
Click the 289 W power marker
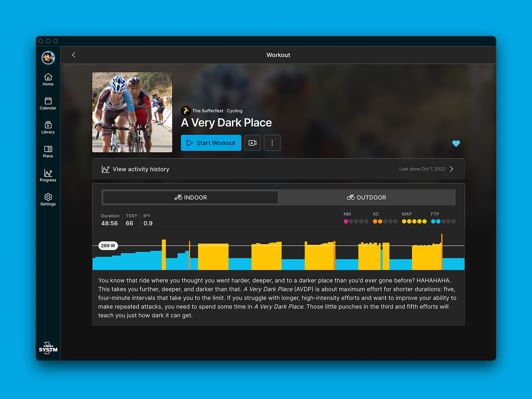click(108, 245)
